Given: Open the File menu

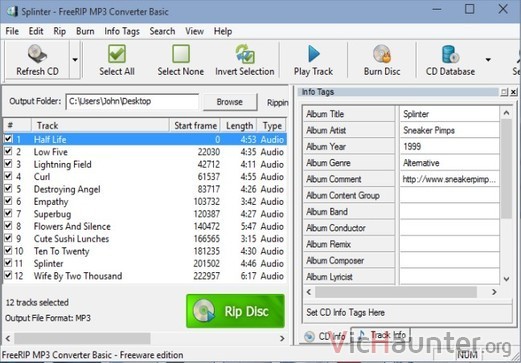Looking at the screenshot, I should click(x=12, y=31).
